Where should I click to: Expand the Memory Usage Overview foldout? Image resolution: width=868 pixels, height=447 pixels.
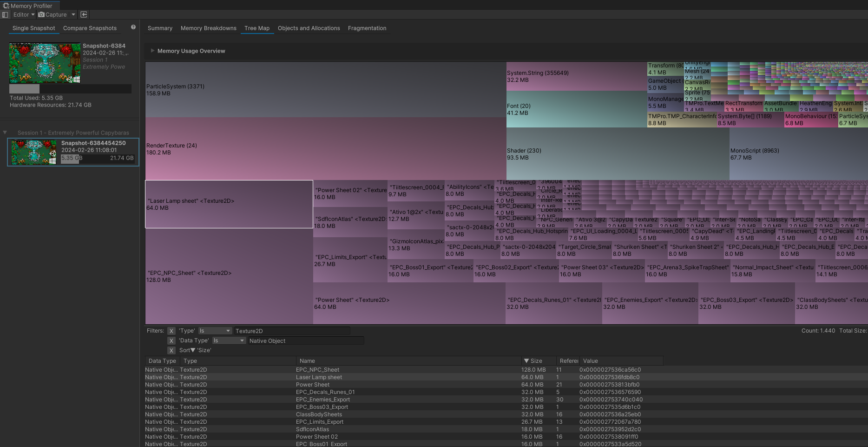(x=152, y=51)
